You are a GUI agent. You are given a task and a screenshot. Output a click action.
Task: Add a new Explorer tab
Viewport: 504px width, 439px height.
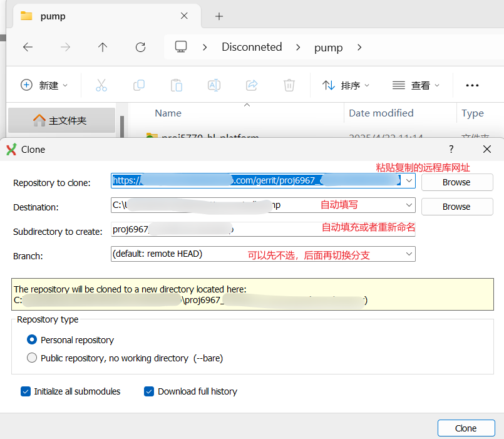tap(219, 16)
